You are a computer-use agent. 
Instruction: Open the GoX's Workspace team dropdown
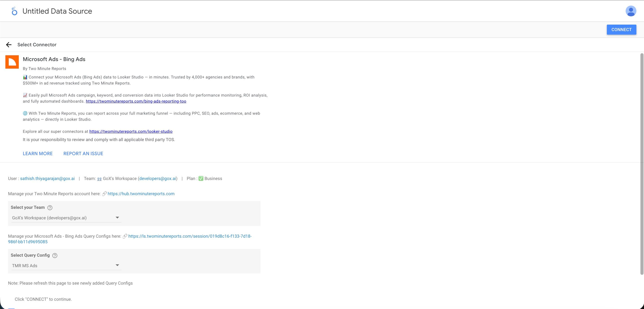117,217
